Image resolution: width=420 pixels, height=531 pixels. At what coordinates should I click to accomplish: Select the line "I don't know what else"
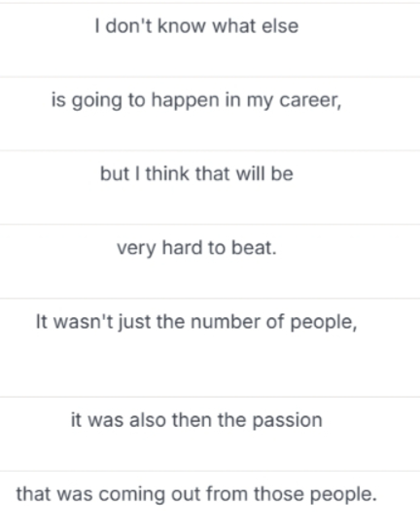[210, 40]
